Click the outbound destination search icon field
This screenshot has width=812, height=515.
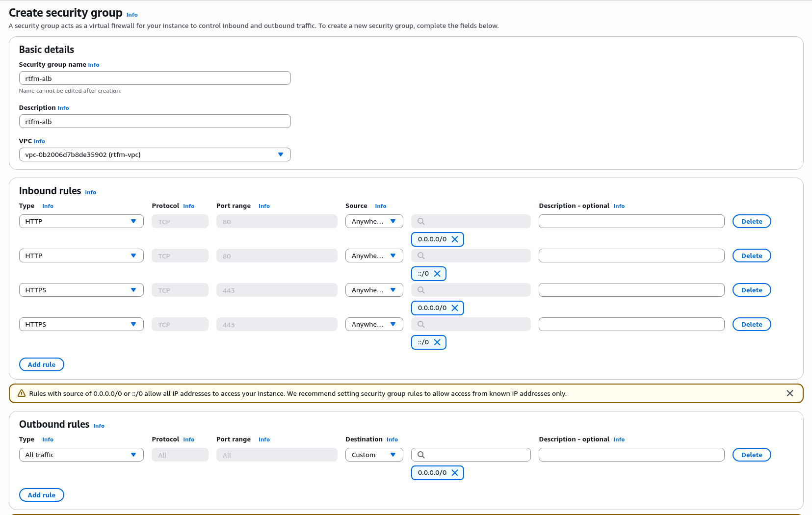(471, 455)
